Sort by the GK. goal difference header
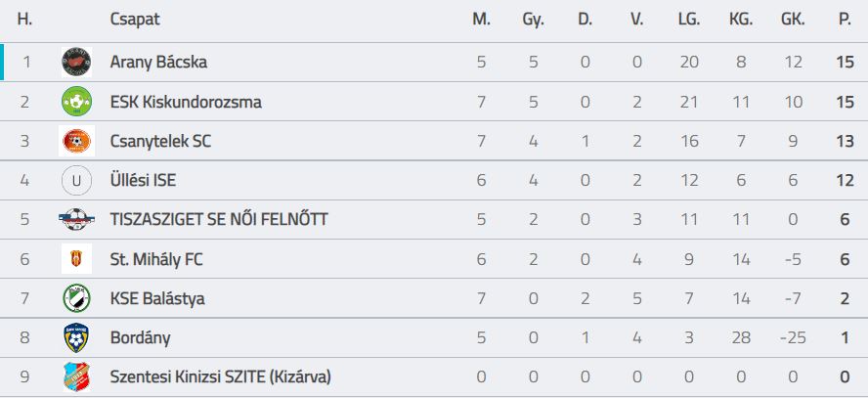Screen dimensions: 868x398 coord(793,20)
